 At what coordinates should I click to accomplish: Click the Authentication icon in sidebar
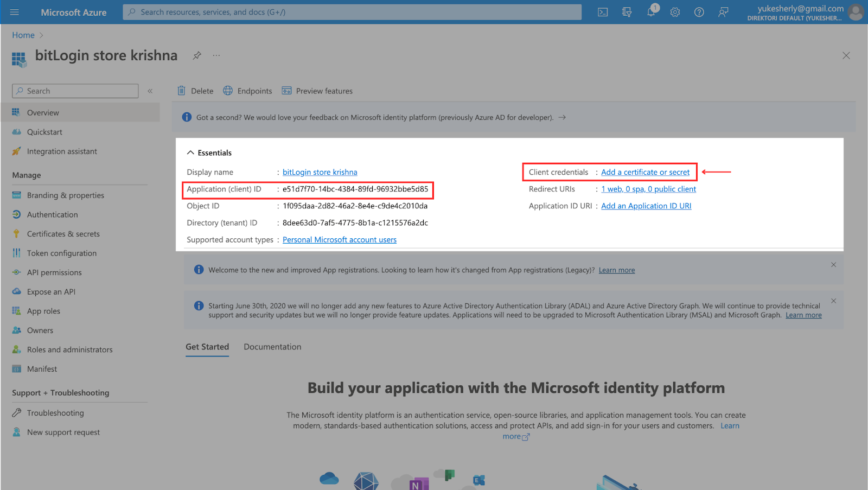pyautogui.click(x=17, y=215)
